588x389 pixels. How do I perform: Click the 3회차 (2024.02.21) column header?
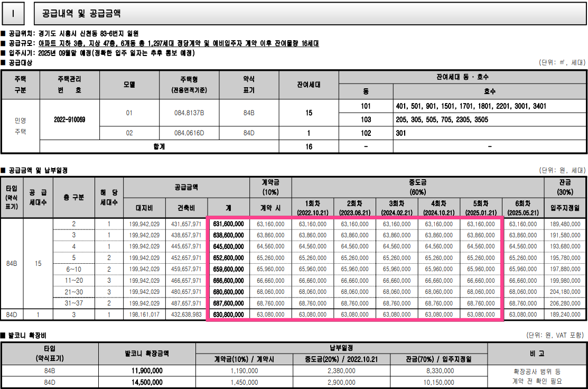[397, 208]
